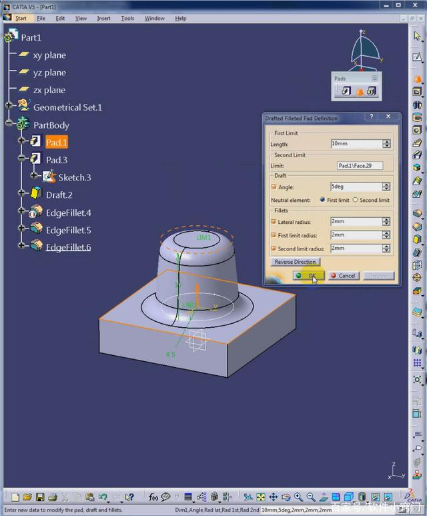Click the Save floppy disk icon
Image resolution: width=428 pixels, height=516 pixels.
(x=40, y=497)
